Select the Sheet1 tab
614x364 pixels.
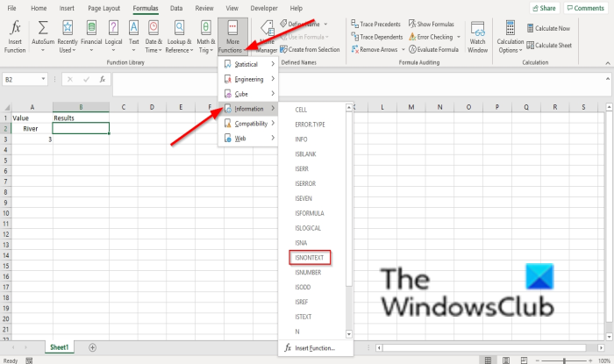pos(60,347)
